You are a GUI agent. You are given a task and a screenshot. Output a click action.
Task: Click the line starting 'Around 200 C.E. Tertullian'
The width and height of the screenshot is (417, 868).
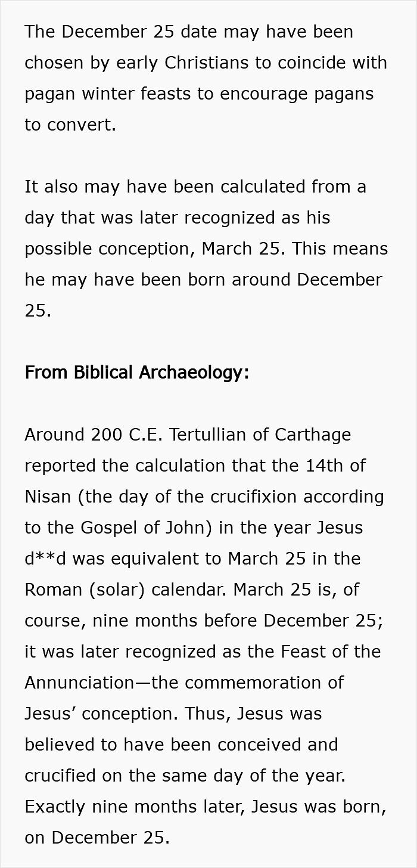(x=188, y=435)
